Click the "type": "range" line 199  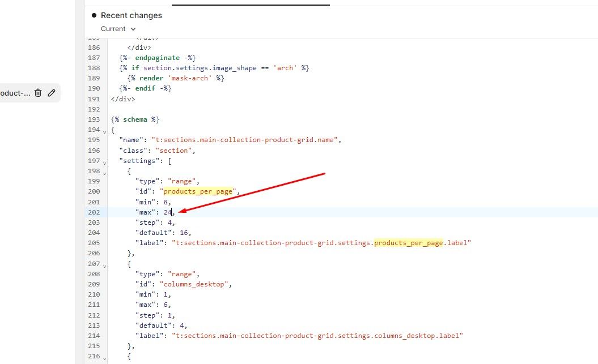[167, 181]
